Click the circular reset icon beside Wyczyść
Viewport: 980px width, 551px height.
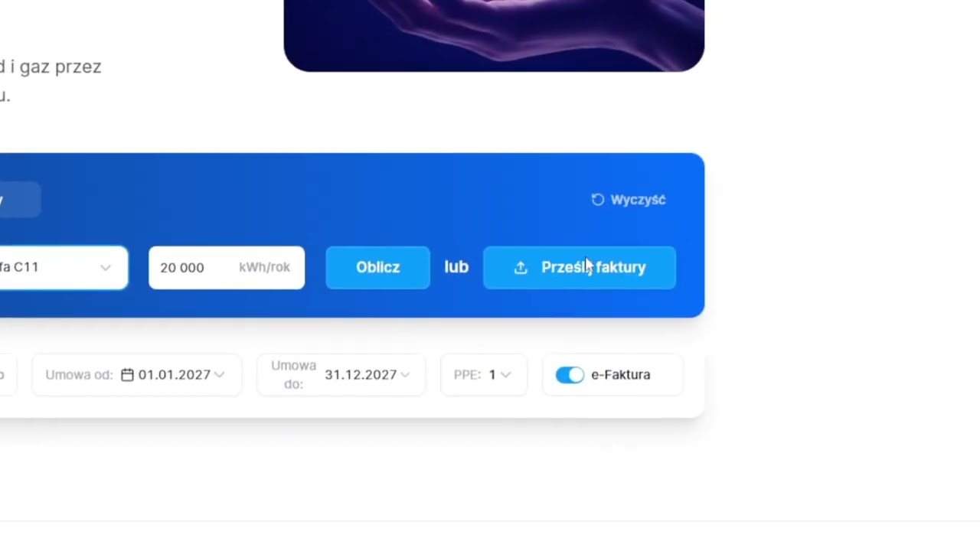(x=598, y=200)
